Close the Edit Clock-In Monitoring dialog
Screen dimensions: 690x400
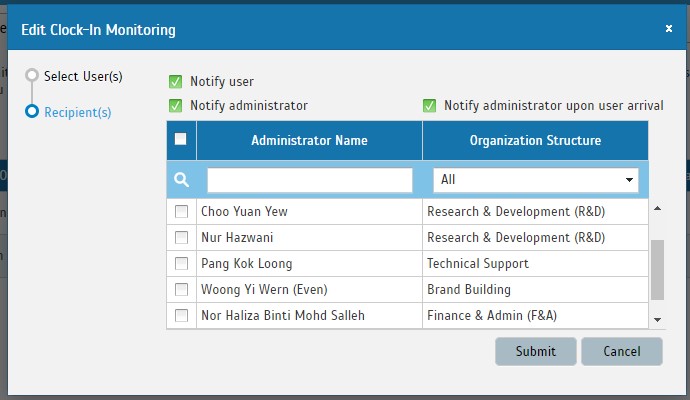pos(668,29)
